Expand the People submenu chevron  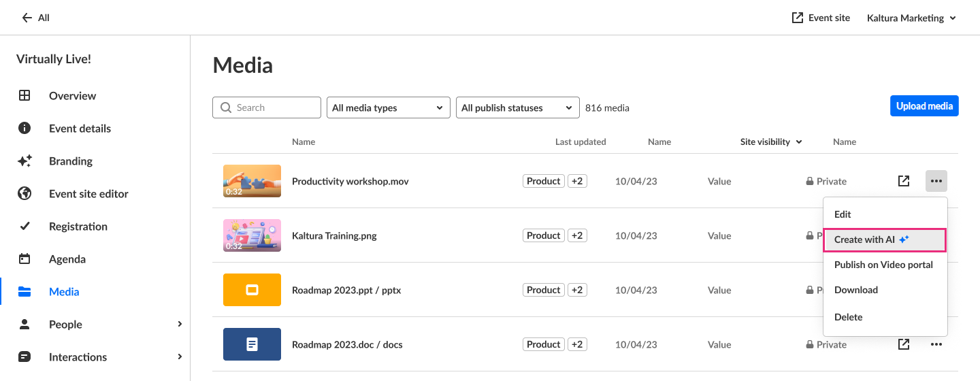(180, 325)
